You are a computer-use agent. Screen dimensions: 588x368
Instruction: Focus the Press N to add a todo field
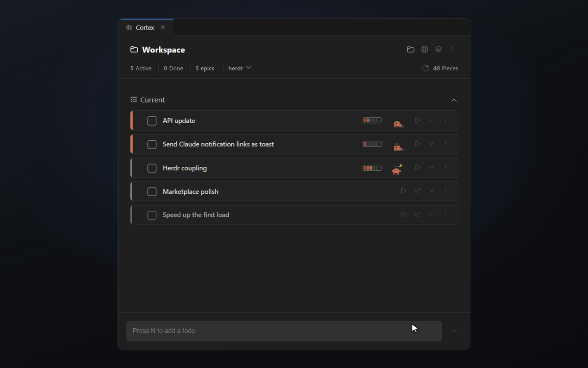tap(284, 331)
